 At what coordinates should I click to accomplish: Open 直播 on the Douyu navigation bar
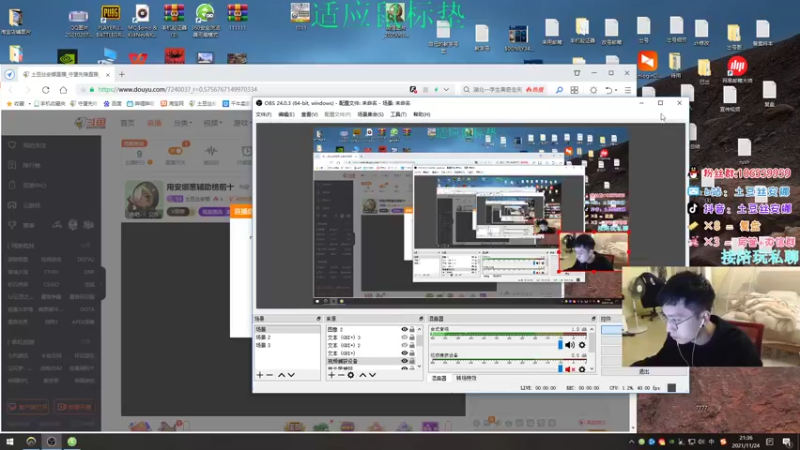[x=154, y=123]
